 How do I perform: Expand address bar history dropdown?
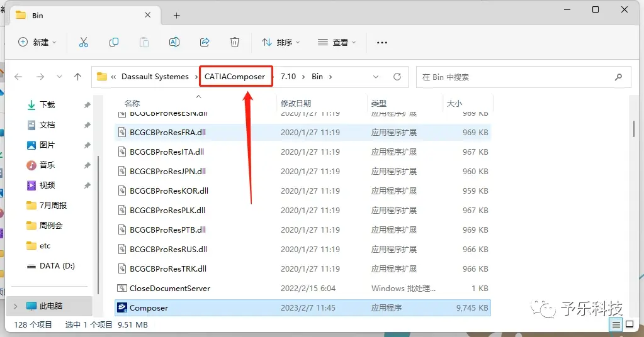(375, 77)
